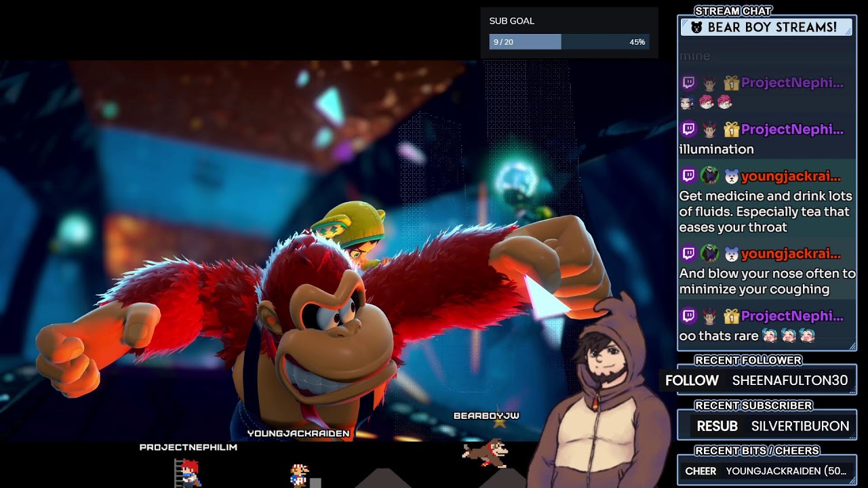This screenshot has width=868, height=488.
Task: Click Twitch icon on the 'illumination' message
Action: coord(688,129)
